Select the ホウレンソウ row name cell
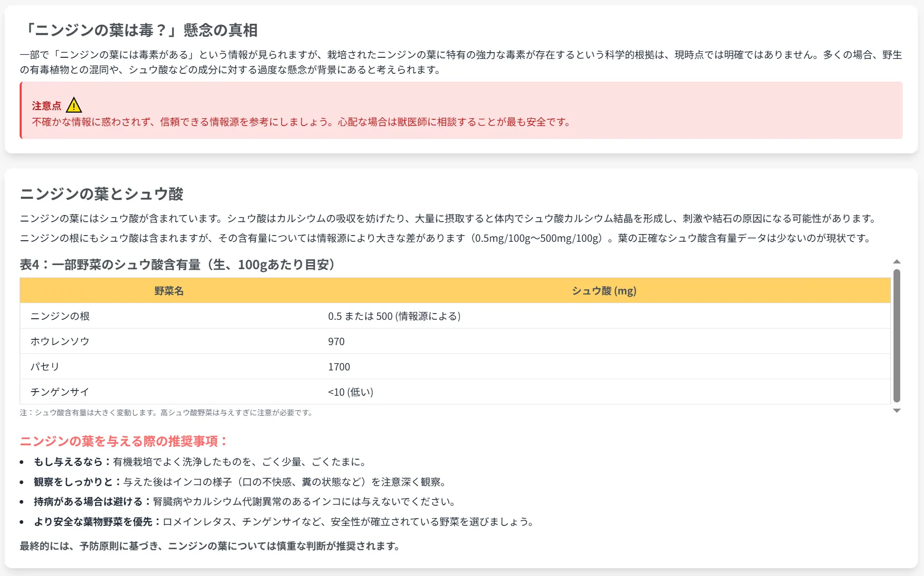The image size is (924, 576). (x=60, y=341)
